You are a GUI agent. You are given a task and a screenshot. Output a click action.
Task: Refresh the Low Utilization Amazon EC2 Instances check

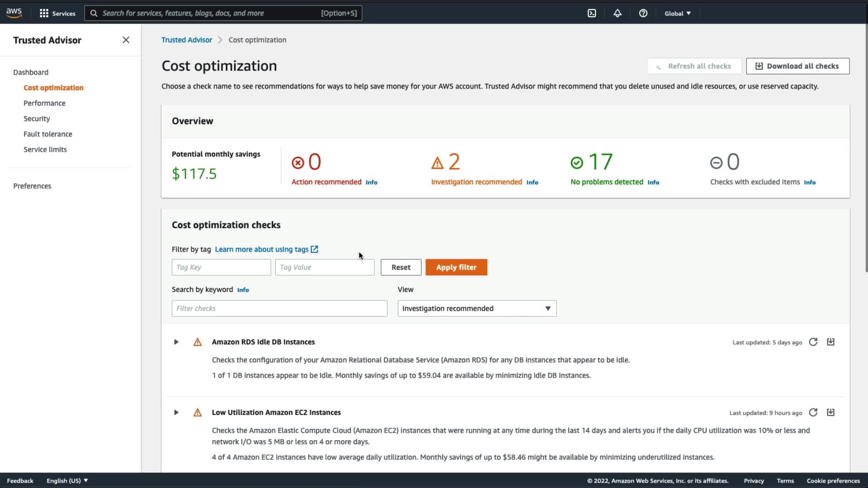click(x=813, y=413)
